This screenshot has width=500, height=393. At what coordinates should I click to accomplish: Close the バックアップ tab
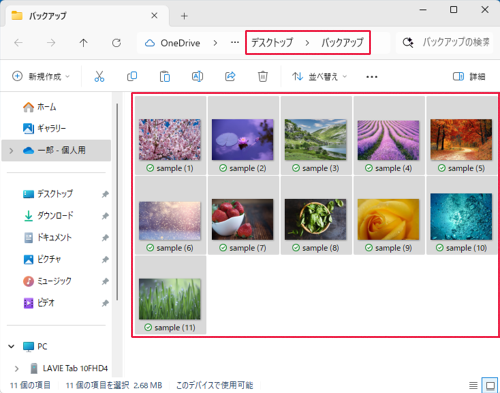[x=154, y=15]
